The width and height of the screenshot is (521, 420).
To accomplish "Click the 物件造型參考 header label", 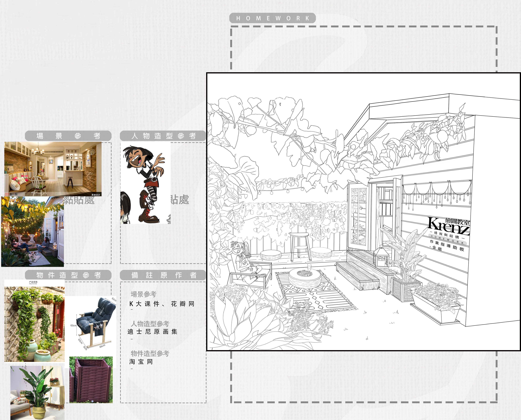I will pyautogui.click(x=68, y=275).
